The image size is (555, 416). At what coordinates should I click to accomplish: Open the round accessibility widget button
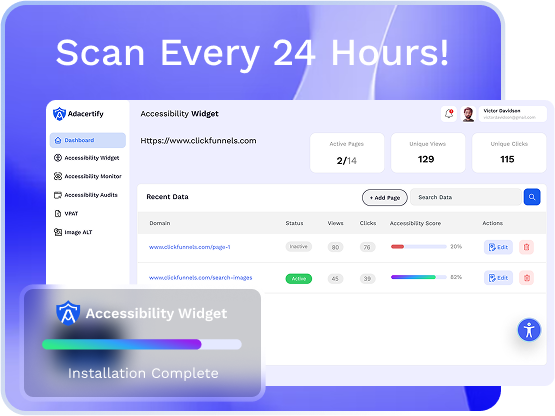tap(529, 330)
